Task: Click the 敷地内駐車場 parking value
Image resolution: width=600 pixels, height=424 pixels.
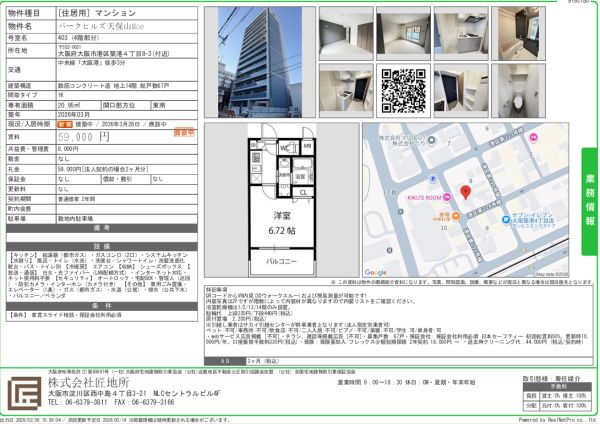Action: tap(75, 219)
